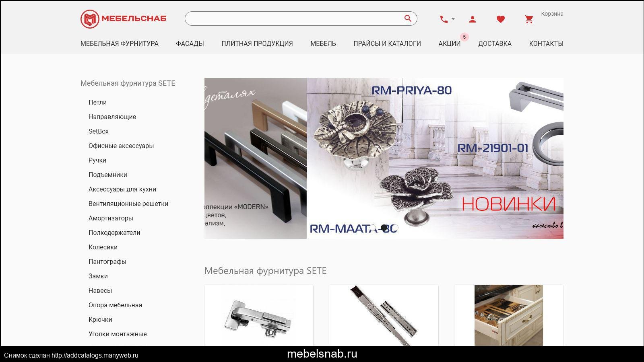Open the Акции menu item
This screenshot has width=644, height=362.
450,43
